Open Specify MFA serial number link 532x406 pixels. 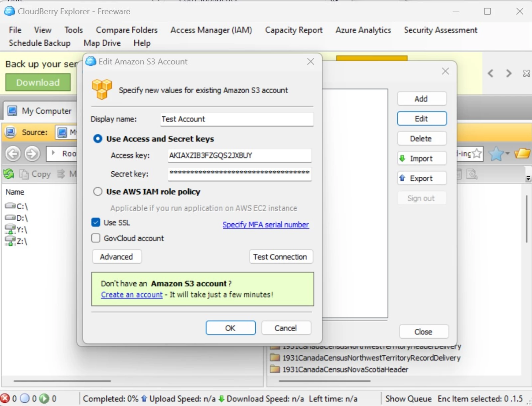pos(266,225)
